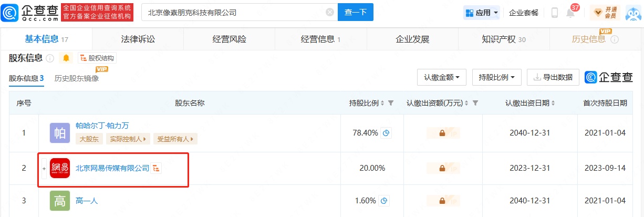This screenshot has width=644, height=217.
Task: Open the 北京网易传媒有限公司 company link
Action: coord(112,168)
